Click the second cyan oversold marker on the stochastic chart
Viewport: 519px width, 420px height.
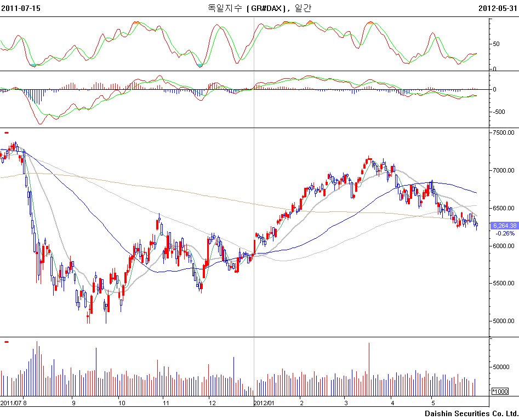pyautogui.click(x=199, y=65)
